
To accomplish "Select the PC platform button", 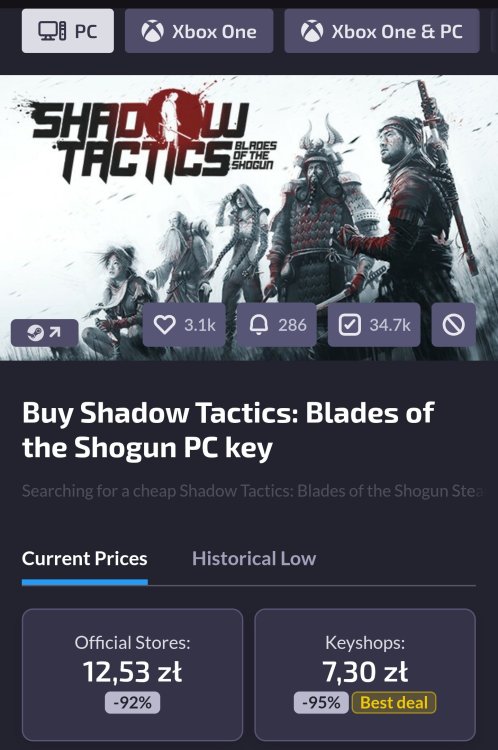I will (68, 31).
